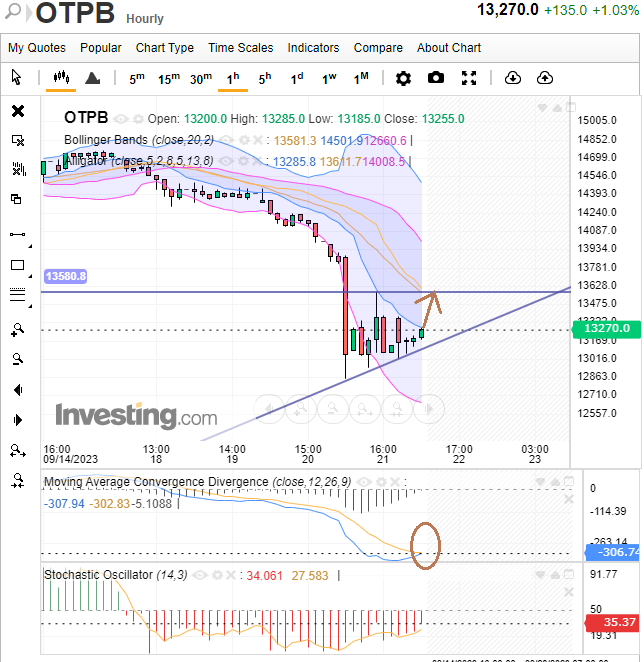Screen dimensions: 644x662
Task: Select the 5h time interval button
Action: point(264,78)
